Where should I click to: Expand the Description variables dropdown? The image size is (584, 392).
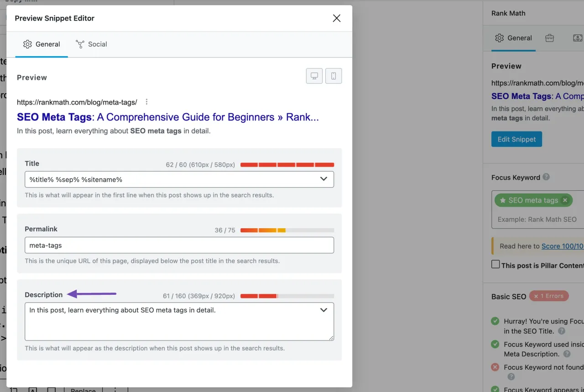[323, 310]
